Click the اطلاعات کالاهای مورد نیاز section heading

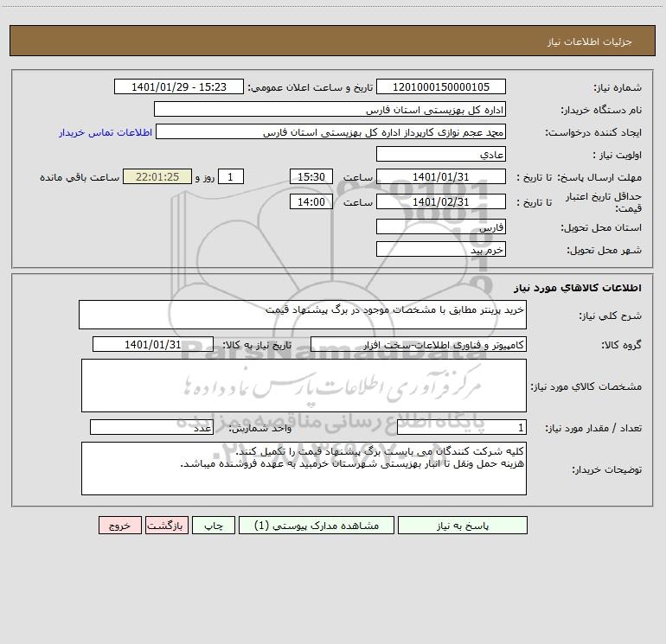pos(578,288)
